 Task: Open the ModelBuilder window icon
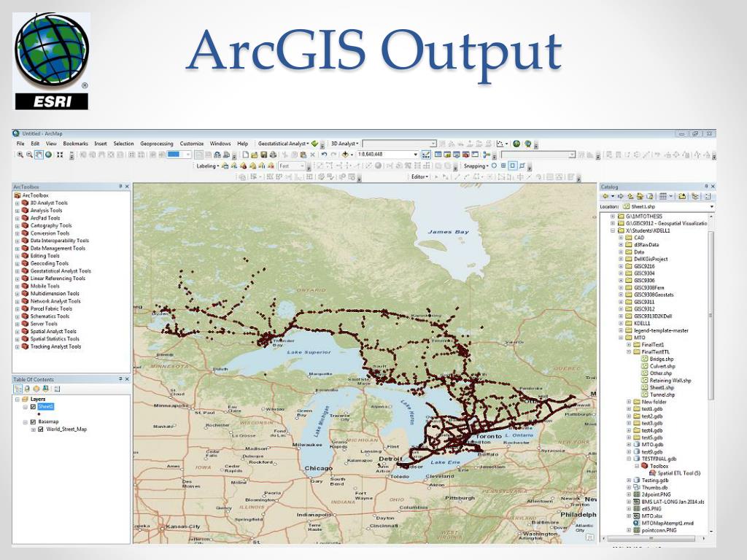coord(487,155)
